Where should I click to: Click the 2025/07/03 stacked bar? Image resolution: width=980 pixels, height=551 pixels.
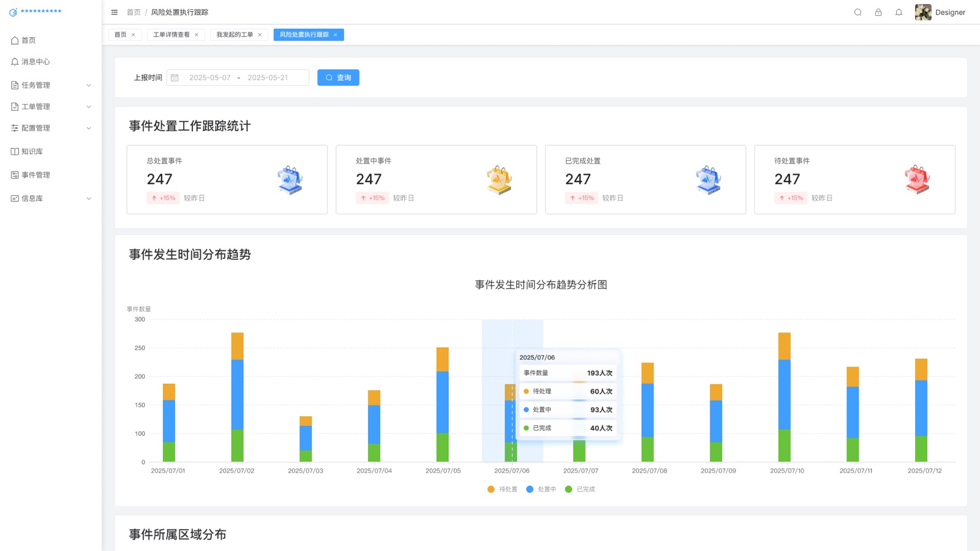[306, 439]
